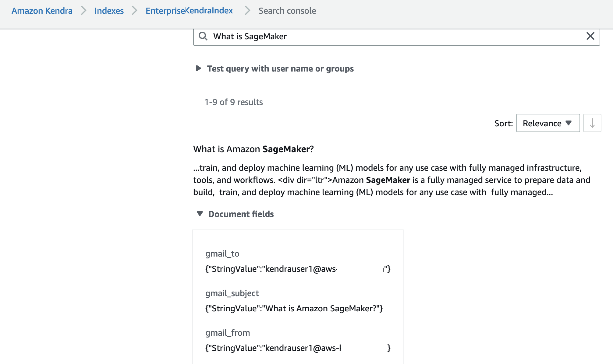613x364 pixels.
Task: Clear the search query with X icon
Action: pos(590,36)
